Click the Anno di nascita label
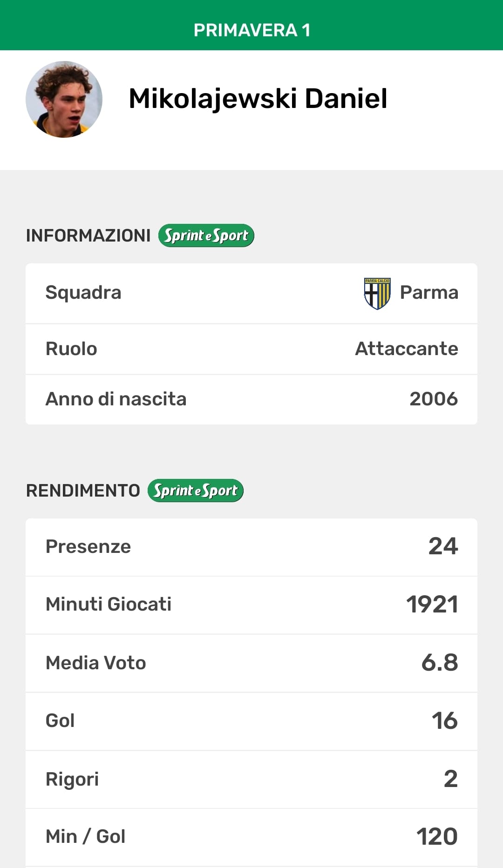The width and height of the screenshot is (503, 868). [x=116, y=399]
